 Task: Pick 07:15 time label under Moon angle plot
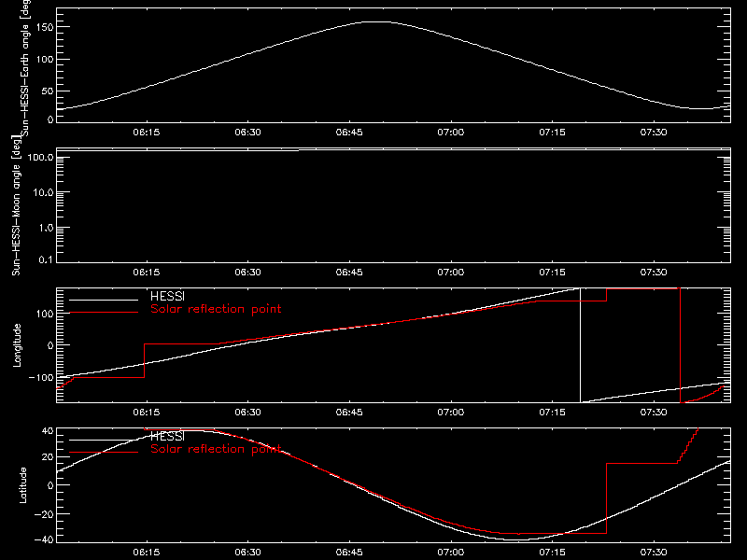552,273
